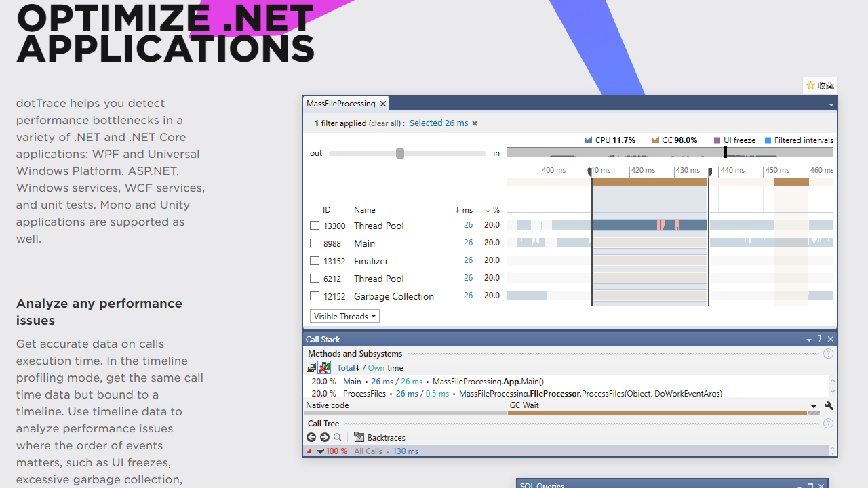Navigate back in Call Tree
868x488 pixels.
click(311, 438)
